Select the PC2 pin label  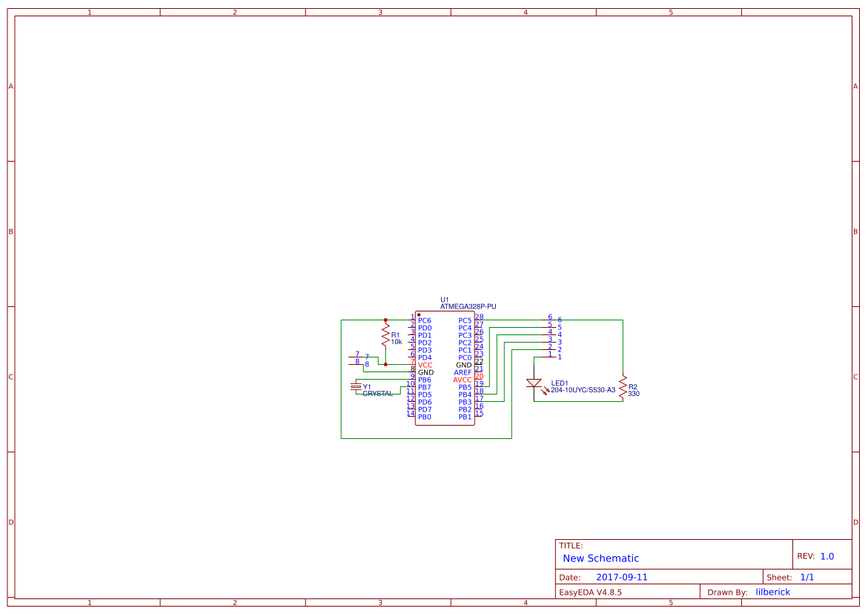click(x=465, y=343)
